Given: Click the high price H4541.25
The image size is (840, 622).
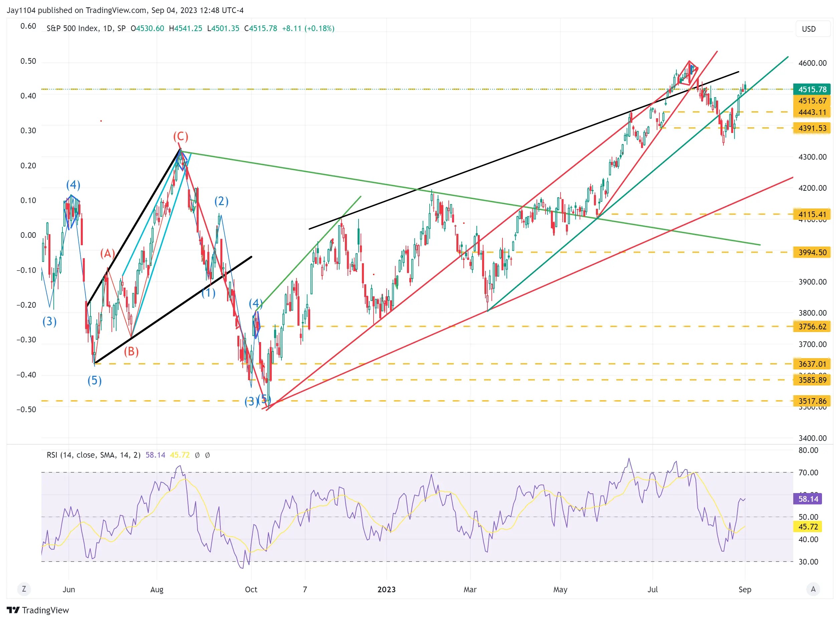Looking at the screenshot, I should click(186, 29).
